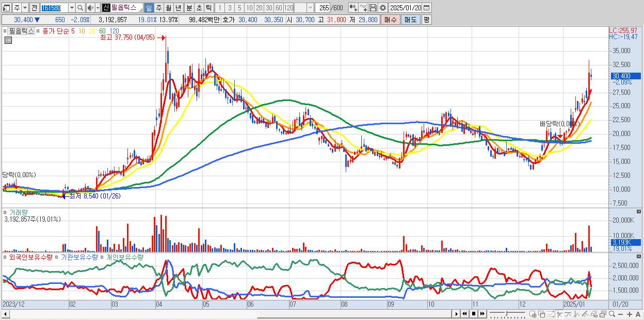Open the grid table icon under chart title
The image size is (644, 320).
pos(8,41)
